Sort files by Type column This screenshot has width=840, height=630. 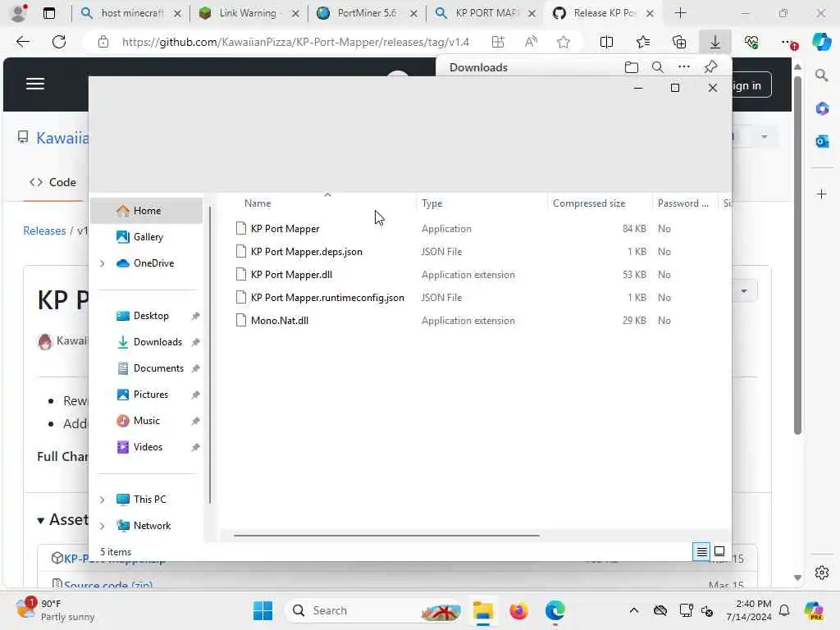click(431, 203)
